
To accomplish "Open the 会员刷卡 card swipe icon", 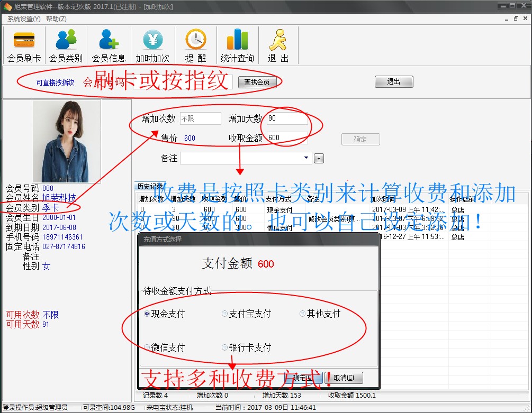I will [x=24, y=40].
